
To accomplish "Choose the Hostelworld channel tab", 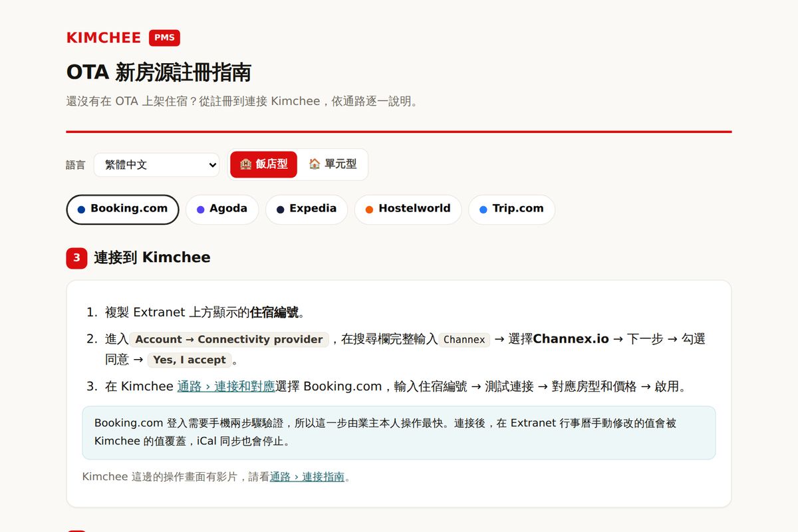I will tap(408, 209).
